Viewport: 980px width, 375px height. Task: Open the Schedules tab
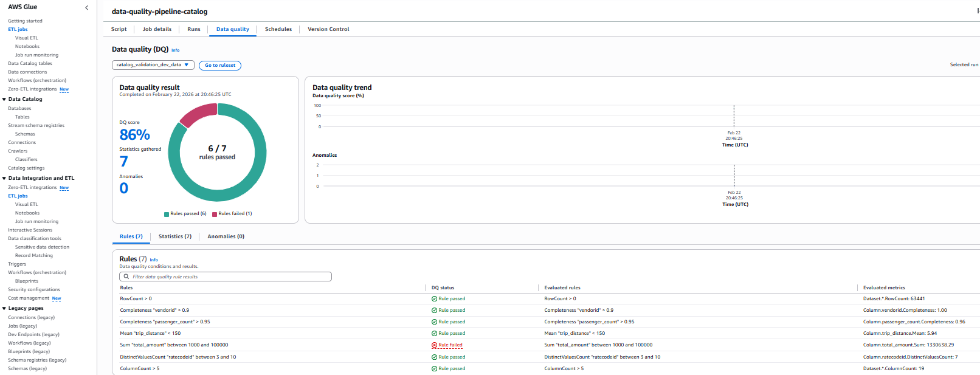click(278, 29)
